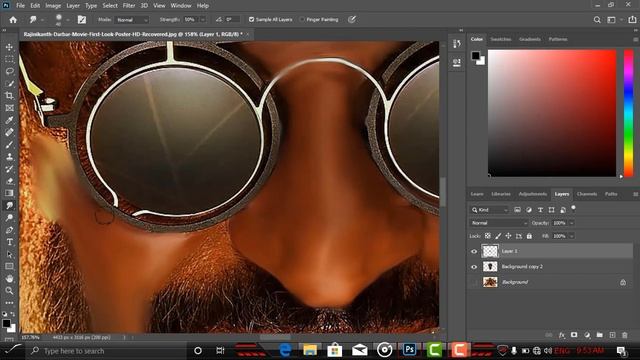
Task: Open the Opacity dropdown arrow
Action: point(571,223)
